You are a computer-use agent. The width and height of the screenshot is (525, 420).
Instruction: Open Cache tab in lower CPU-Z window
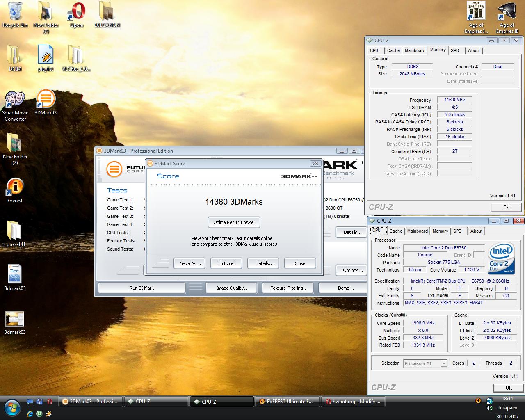point(396,231)
